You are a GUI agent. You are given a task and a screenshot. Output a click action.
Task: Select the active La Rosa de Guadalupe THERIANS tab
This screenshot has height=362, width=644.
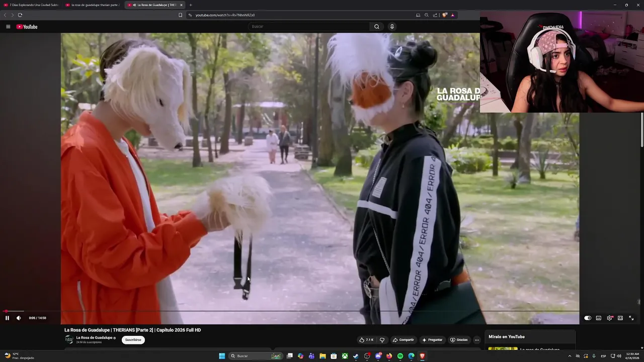tap(153, 5)
